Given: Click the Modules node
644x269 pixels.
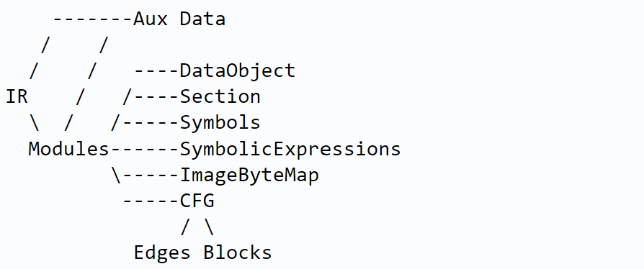Looking at the screenshot, I should [x=68, y=148].
